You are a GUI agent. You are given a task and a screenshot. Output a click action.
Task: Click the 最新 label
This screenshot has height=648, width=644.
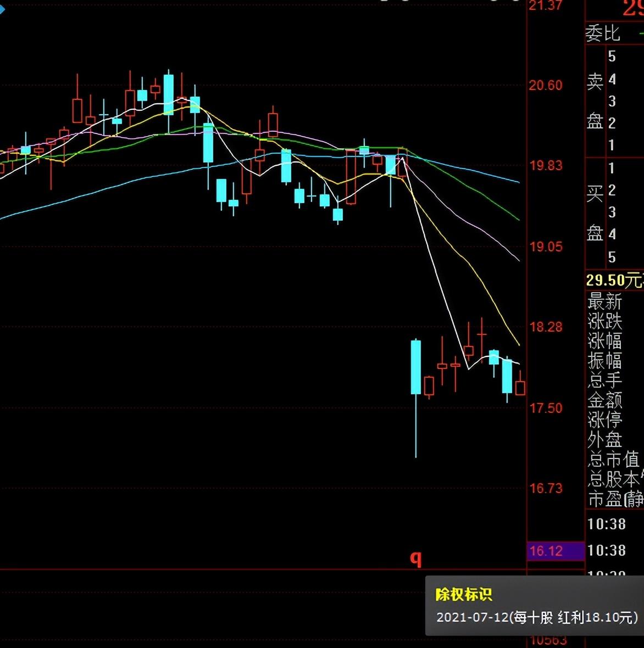pyautogui.click(x=604, y=301)
